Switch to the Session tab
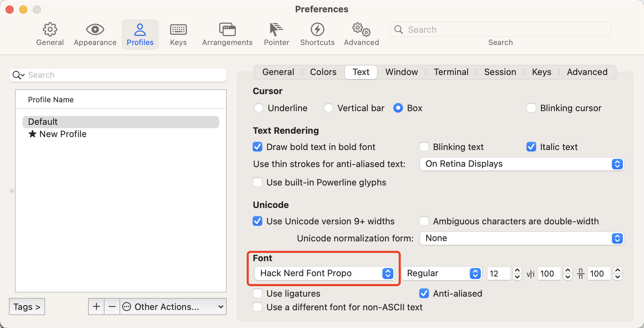The height and width of the screenshot is (328, 644). click(x=500, y=72)
